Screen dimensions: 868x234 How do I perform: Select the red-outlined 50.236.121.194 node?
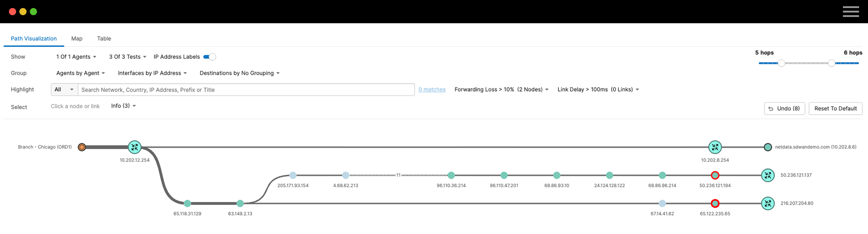pos(715,175)
